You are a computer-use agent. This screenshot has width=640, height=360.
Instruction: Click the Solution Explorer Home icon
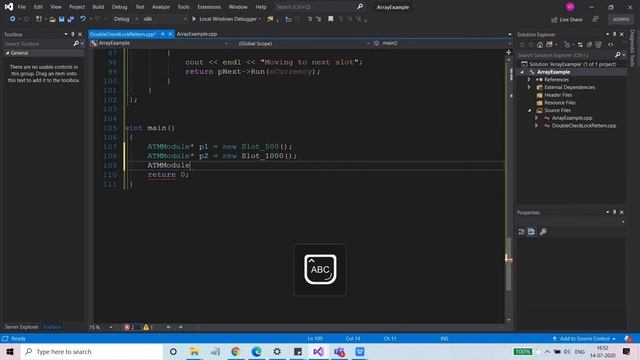tap(540, 44)
